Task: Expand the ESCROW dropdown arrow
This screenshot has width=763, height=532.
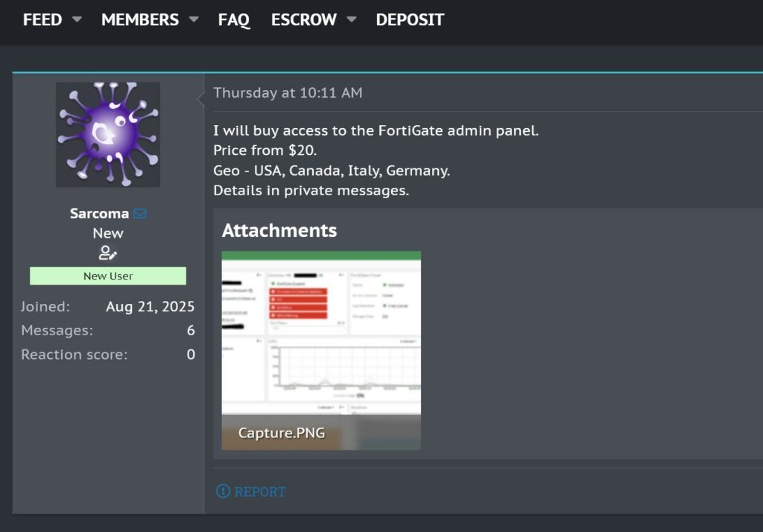Action: tap(352, 20)
